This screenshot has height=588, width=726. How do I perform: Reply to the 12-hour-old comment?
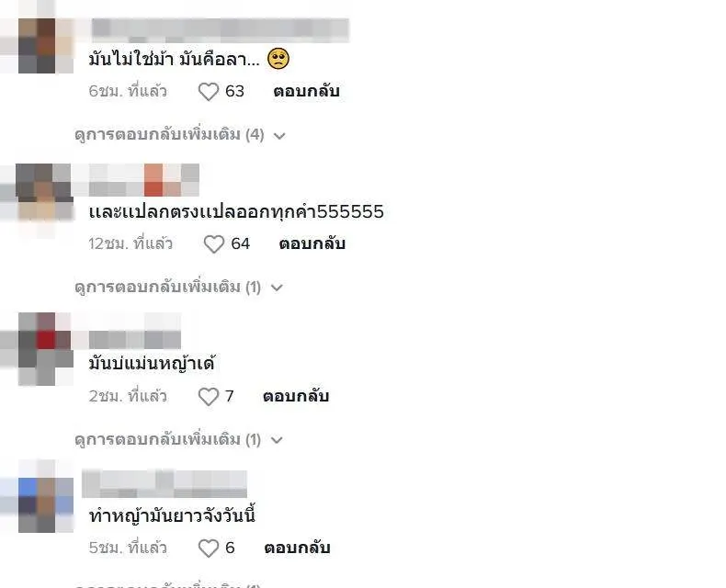312,243
